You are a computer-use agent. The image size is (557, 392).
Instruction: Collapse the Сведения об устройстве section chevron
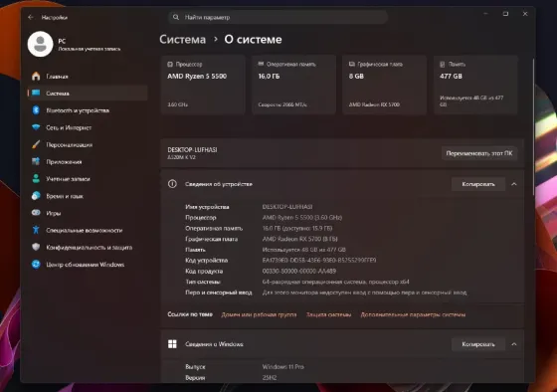[514, 184]
